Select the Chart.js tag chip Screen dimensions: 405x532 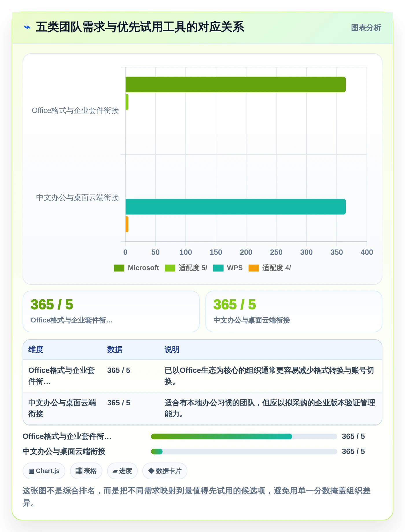click(x=44, y=471)
